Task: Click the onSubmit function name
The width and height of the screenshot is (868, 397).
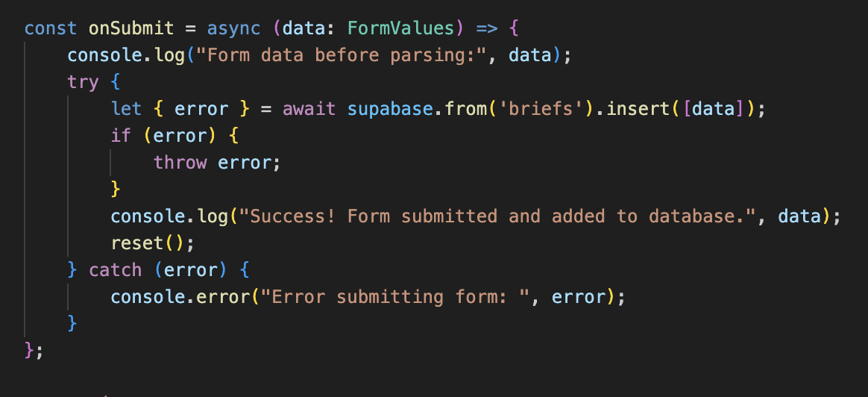Action: point(131,28)
